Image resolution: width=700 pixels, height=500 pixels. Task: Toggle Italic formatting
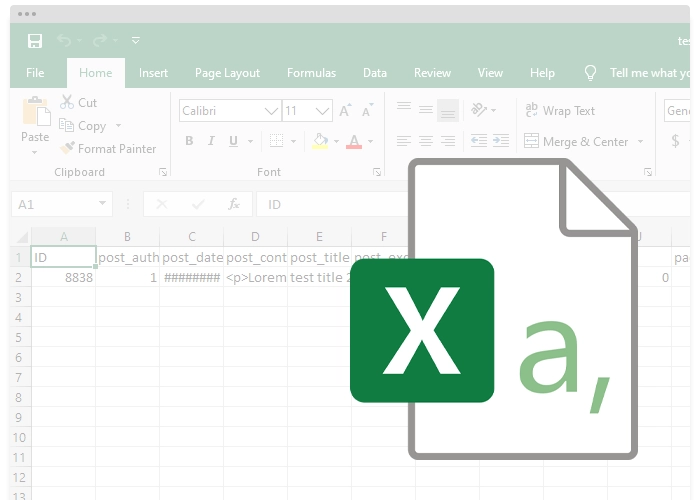pyautogui.click(x=213, y=142)
